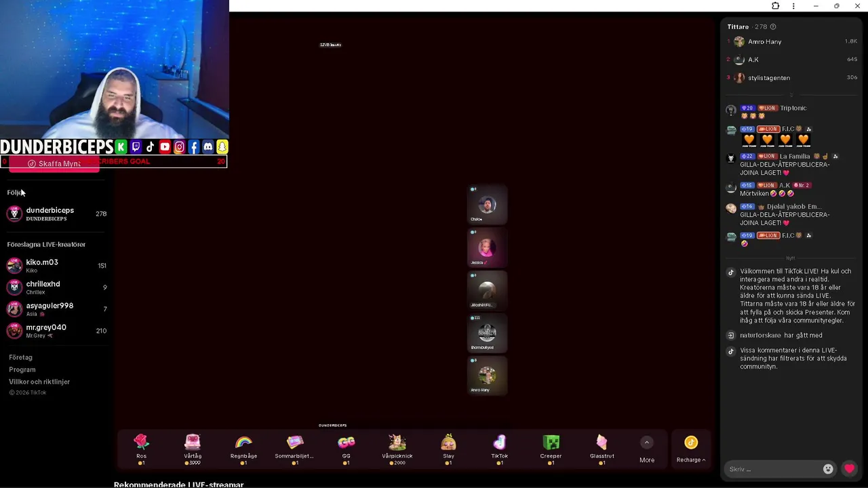The width and height of the screenshot is (868, 488).
Task: Select guest Chuloe in the live panel
Action: (487, 204)
